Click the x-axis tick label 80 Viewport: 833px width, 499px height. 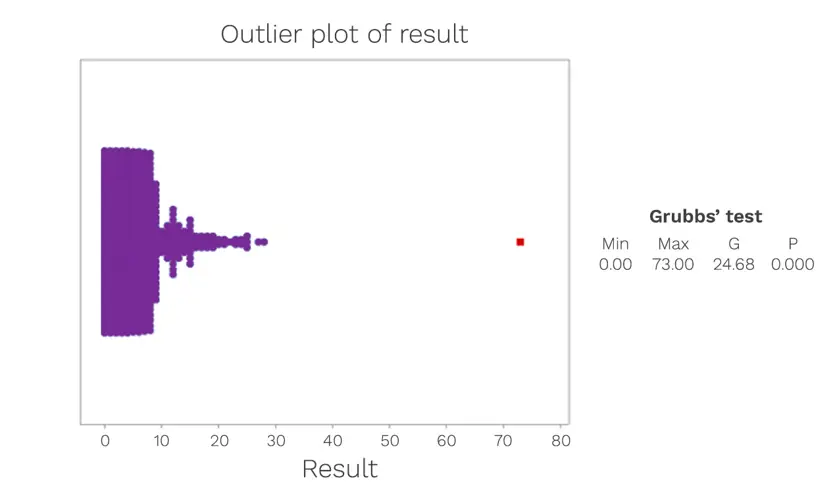pos(561,440)
